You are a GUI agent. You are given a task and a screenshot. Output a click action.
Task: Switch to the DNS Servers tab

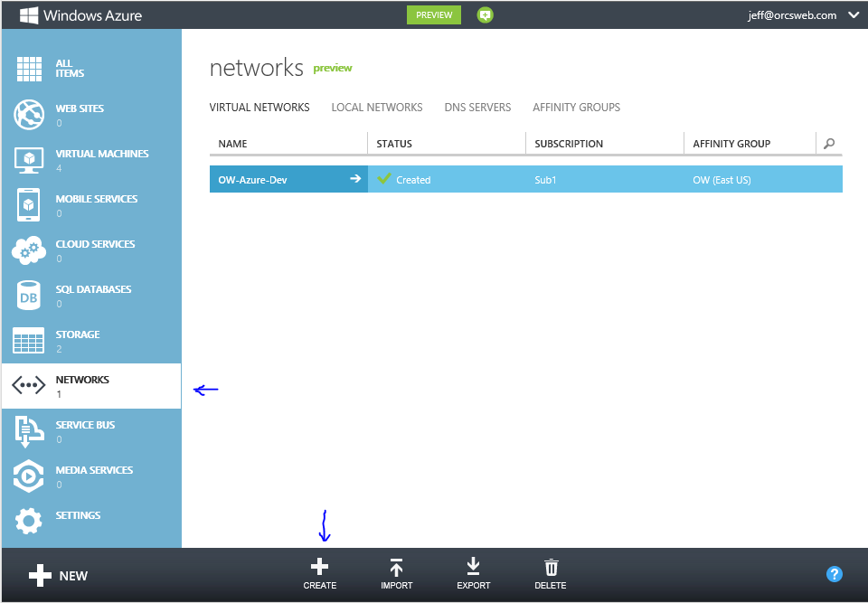pos(477,108)
